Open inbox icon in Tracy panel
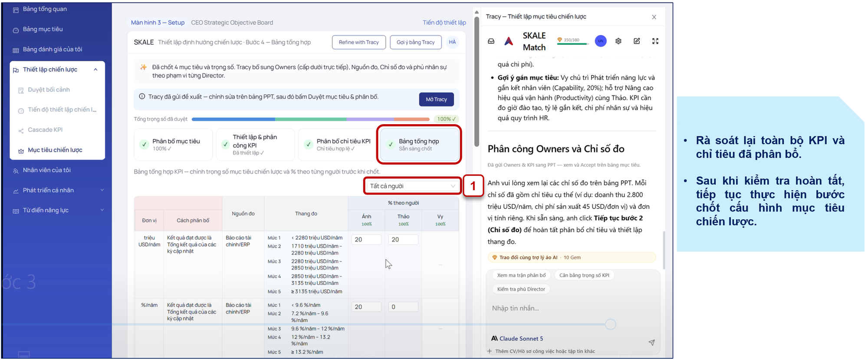Screen dimensions: 868x360 (491, 41)
